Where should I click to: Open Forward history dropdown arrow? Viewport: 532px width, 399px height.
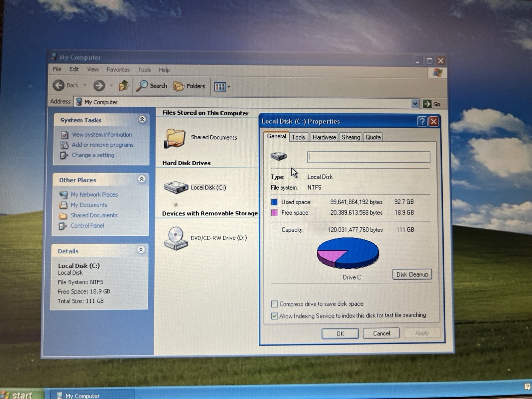click(x=111, y=86)
